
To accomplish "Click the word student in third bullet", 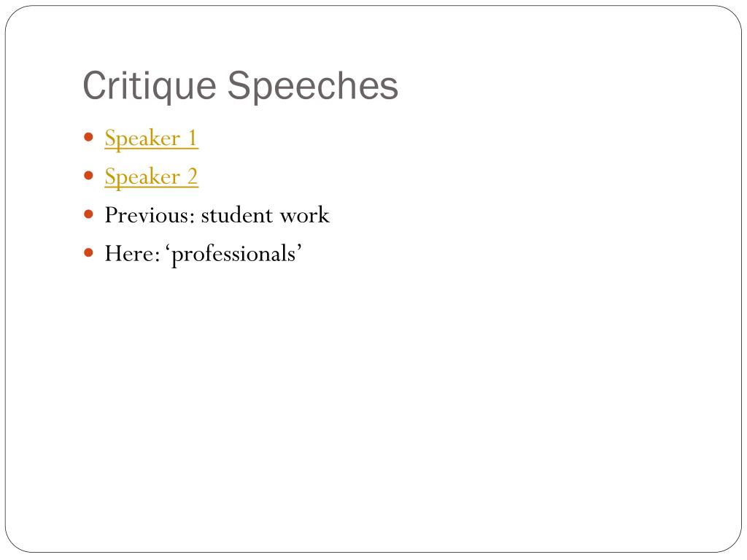I will click(x=237, y=215).
